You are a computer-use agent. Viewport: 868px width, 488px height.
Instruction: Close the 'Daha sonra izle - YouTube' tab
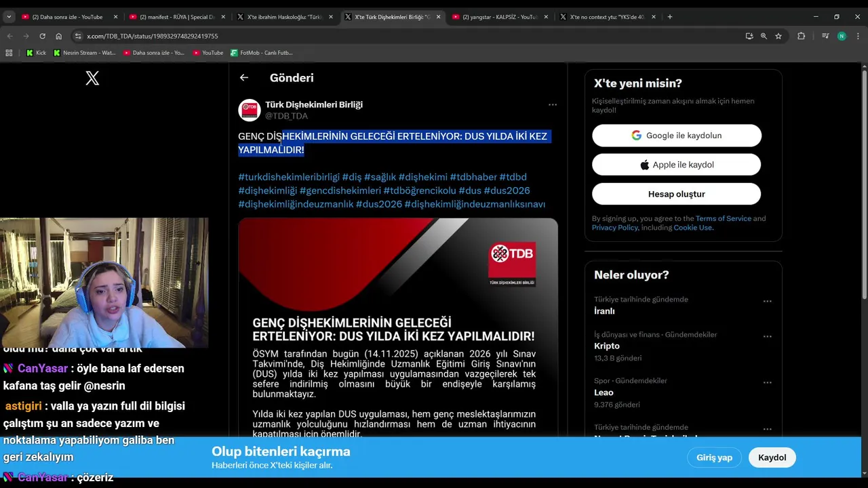115,17
